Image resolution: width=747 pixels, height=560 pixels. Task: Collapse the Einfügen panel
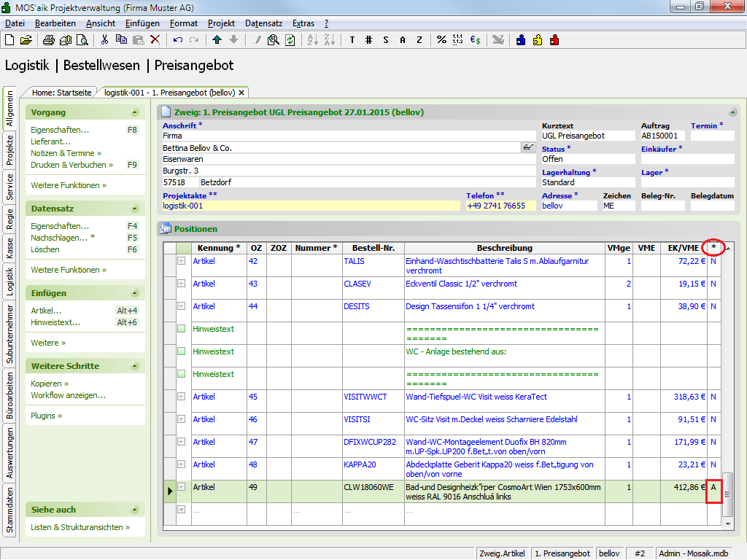(x=135, y=293)
